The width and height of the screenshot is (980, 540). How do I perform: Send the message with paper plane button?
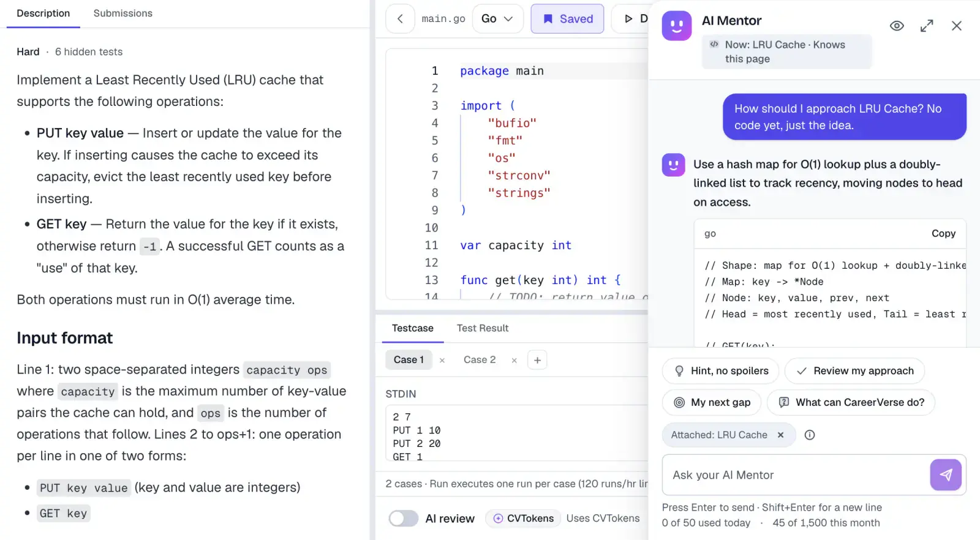click(x=946, y=475)
